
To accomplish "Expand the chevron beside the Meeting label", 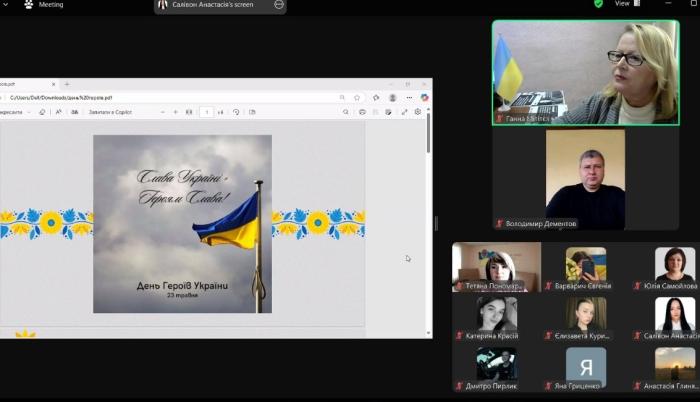I will click(5, 4).
